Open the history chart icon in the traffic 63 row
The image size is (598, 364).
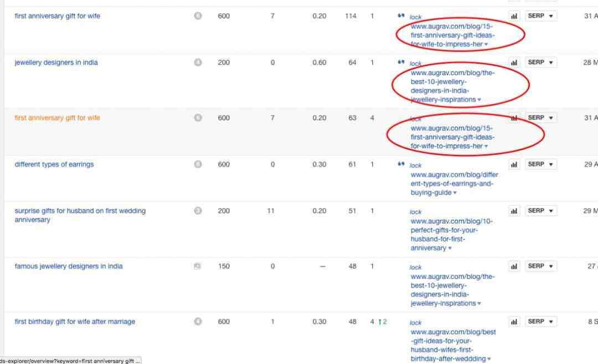(514, 118)
